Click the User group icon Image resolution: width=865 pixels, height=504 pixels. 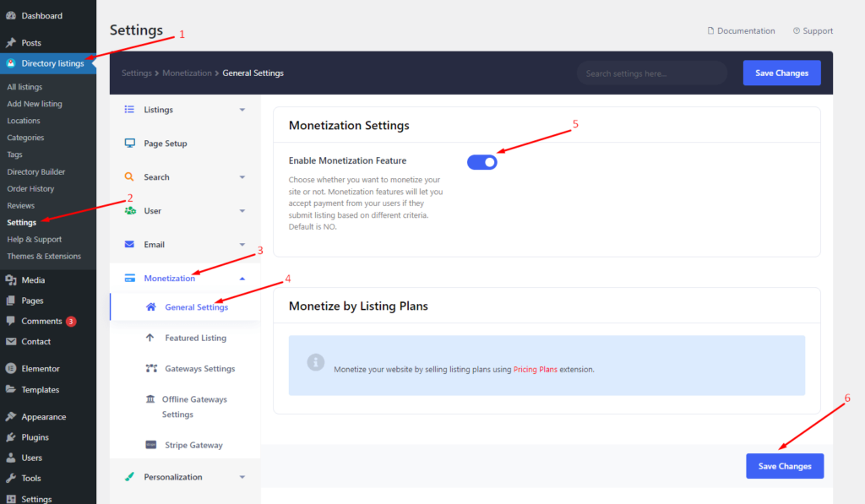(129, 211)
